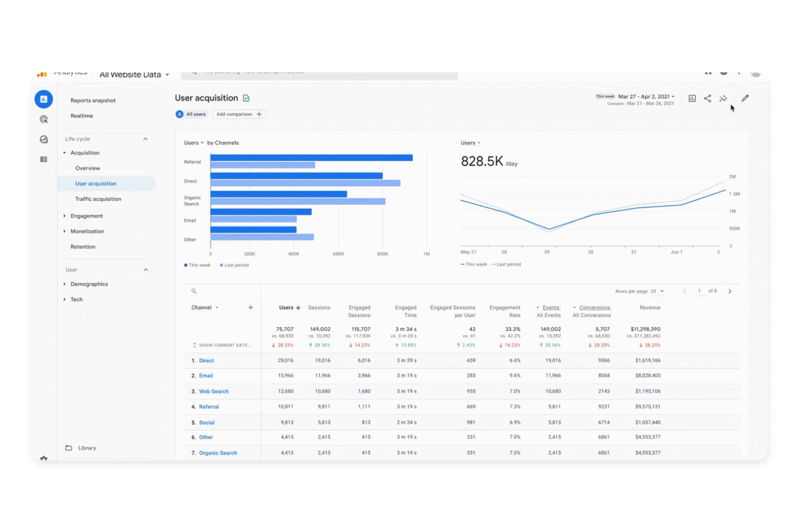The height and width of the screenshot is (532, 798).
Task: Open the table search with the magnifier icon
Action: coord(194,291)
